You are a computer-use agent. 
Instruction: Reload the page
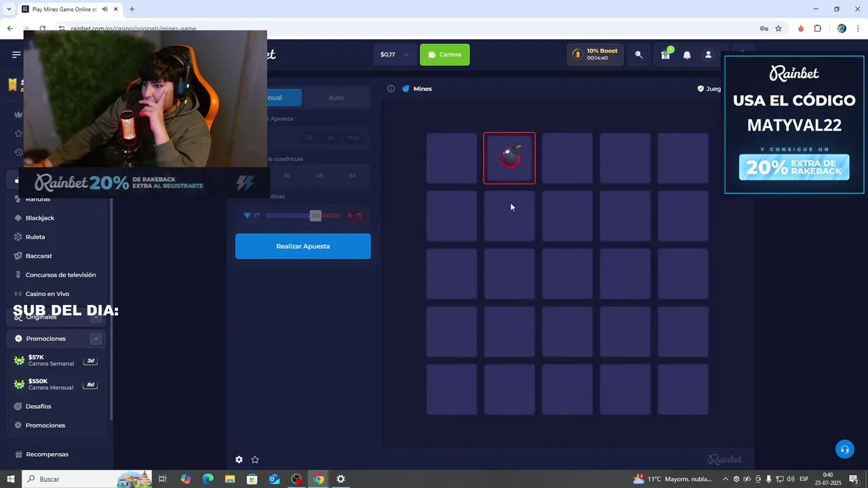coord(42,28)
